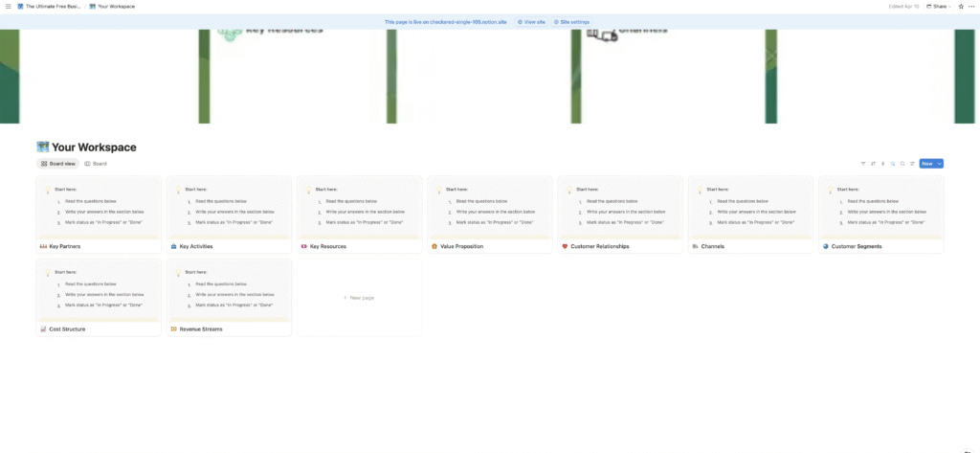The image size is (980, 453).
Task: Click the filter icon in database toolbar
Action: [x=863, y=164]
